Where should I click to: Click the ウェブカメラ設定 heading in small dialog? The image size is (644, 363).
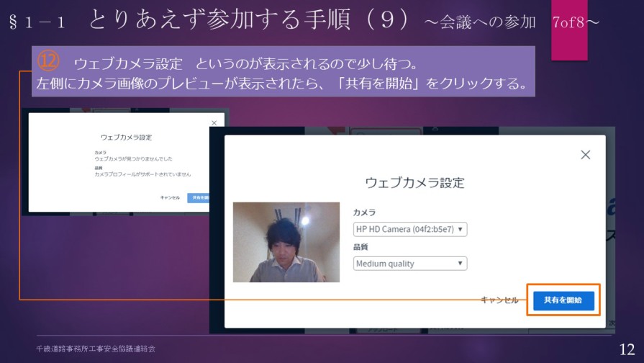point(126,137)
